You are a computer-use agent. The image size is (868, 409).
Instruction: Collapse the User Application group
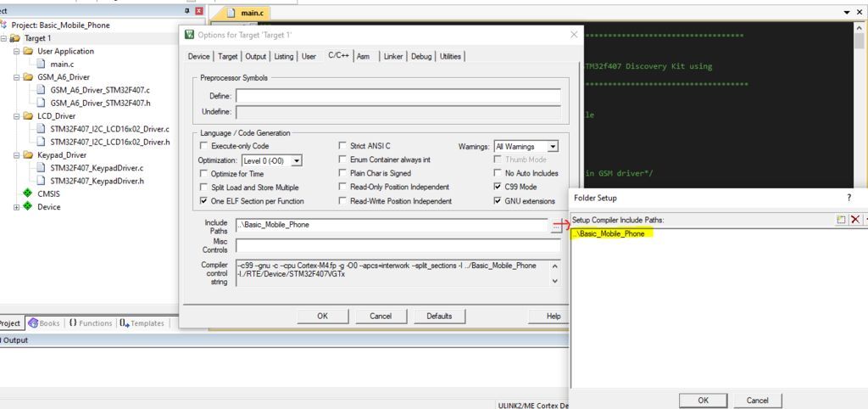[16, 51]
